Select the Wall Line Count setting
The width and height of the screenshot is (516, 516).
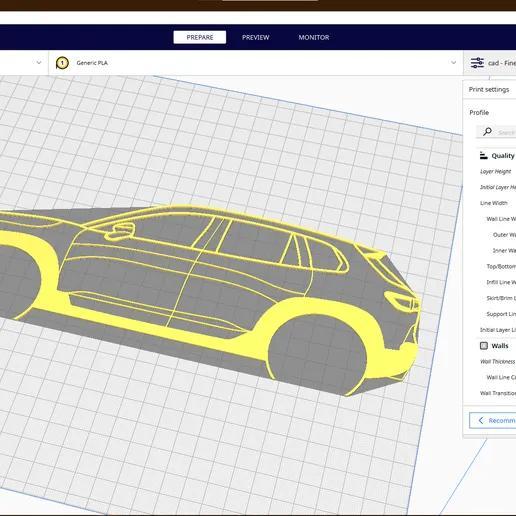[x=501, y=377]
